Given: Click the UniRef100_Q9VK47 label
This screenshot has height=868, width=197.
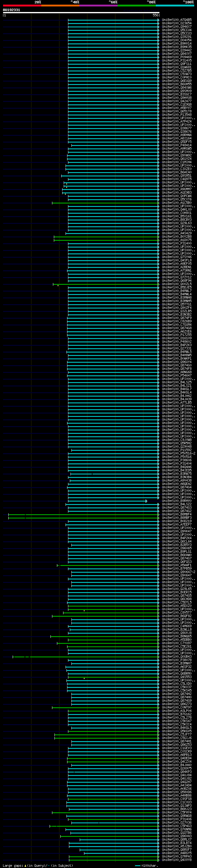Looking at the screenshot, I should tap(177, 531).
